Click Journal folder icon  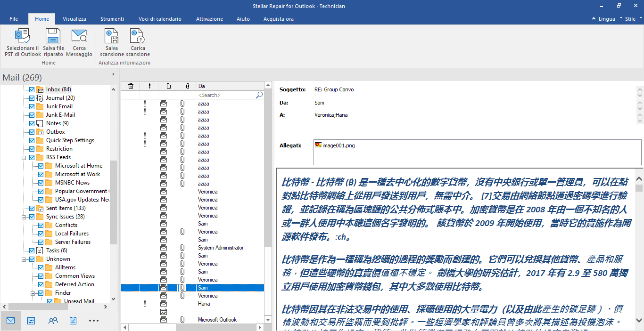pos(40,98)
